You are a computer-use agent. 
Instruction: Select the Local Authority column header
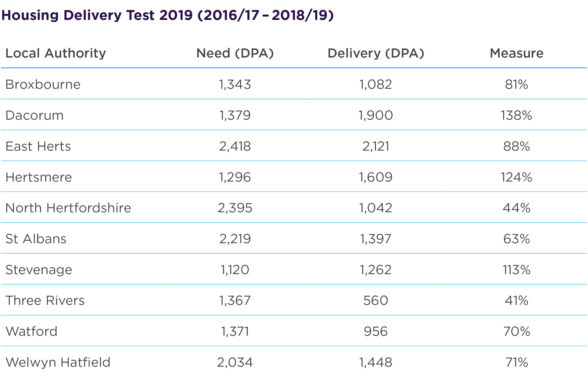coord(56,53)
